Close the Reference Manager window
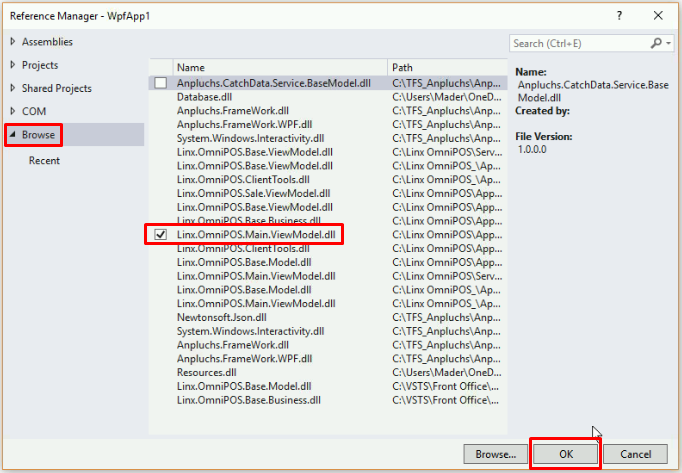This screenshot has width=682, height=473. 658,16
